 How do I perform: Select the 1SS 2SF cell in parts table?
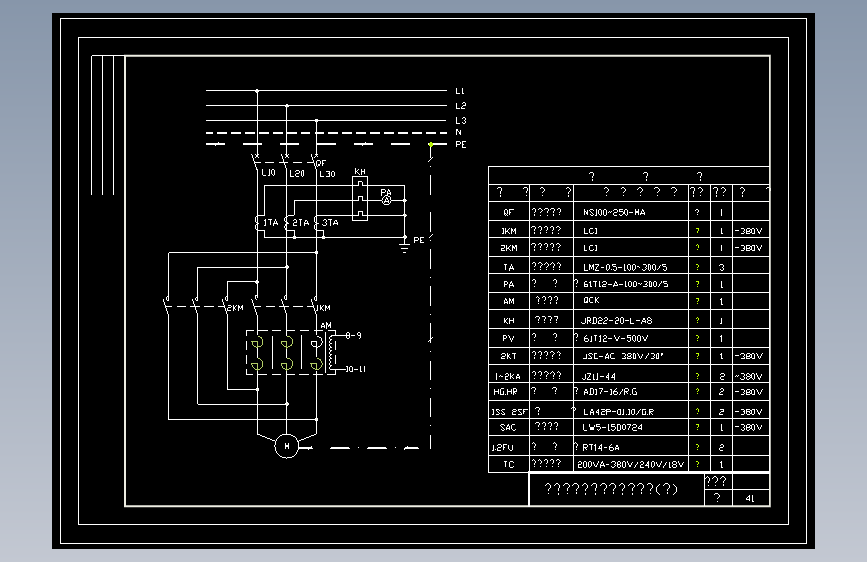coord(509,412)
